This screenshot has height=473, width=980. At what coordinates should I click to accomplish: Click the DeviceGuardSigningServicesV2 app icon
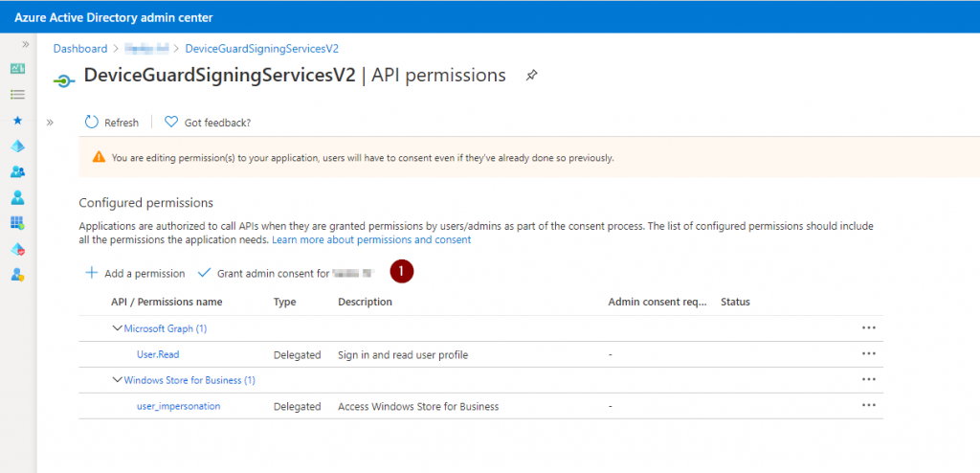[64, 80]
